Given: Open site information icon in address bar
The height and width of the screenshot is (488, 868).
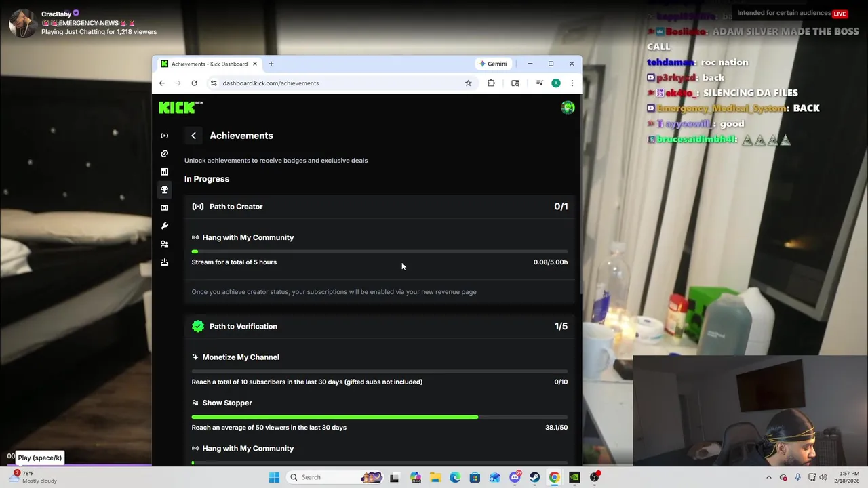Looking at the screenshot, I should 214,83.
